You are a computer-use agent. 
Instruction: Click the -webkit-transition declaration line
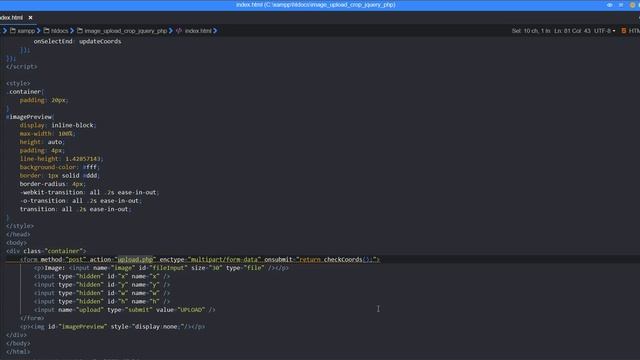89,193
